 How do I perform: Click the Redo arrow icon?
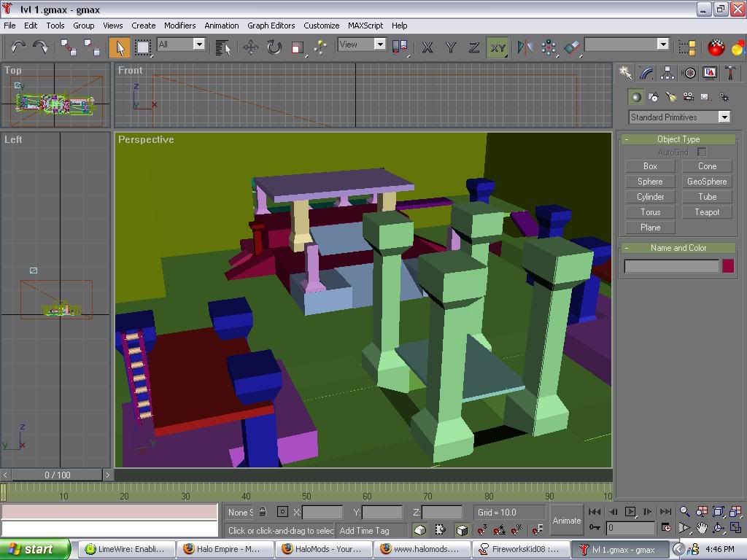(41, 47)
